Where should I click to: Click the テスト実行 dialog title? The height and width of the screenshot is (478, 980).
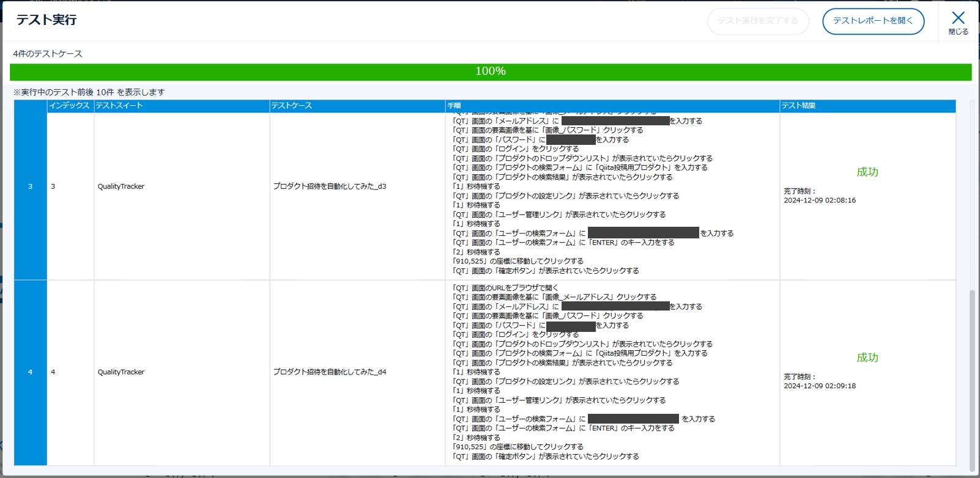click(46, 20)
